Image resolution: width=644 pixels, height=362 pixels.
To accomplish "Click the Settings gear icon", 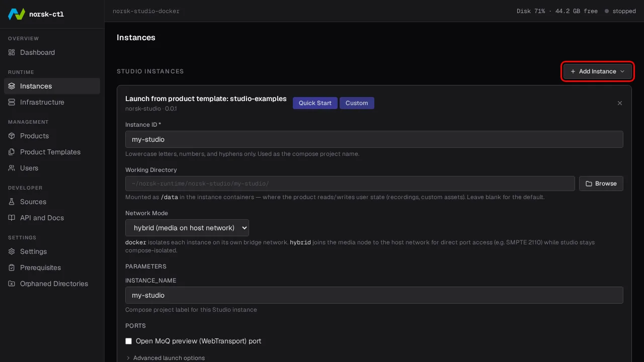I will point(12,251).
